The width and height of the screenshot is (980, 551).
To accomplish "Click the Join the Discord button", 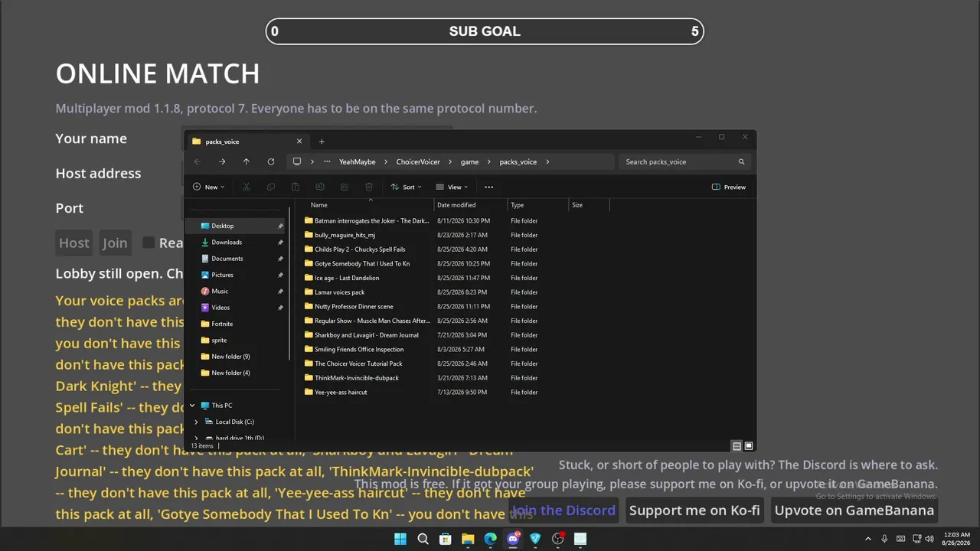I will pos(563,510).
